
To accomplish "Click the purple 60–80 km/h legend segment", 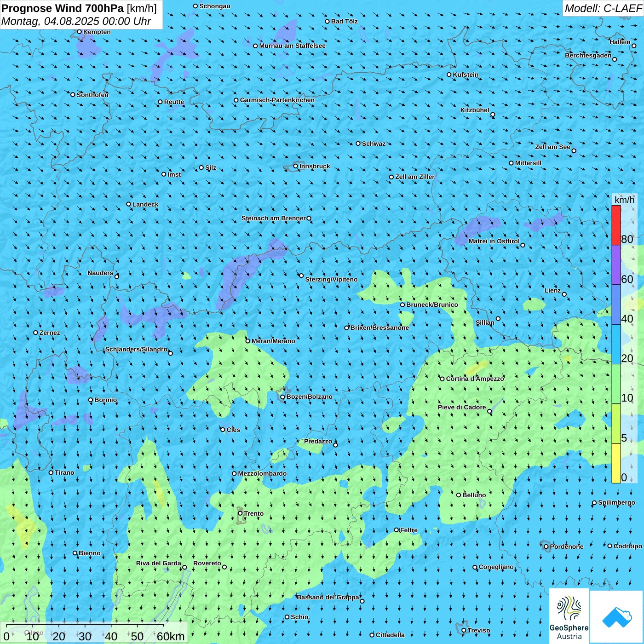I will tap(616, 265).
